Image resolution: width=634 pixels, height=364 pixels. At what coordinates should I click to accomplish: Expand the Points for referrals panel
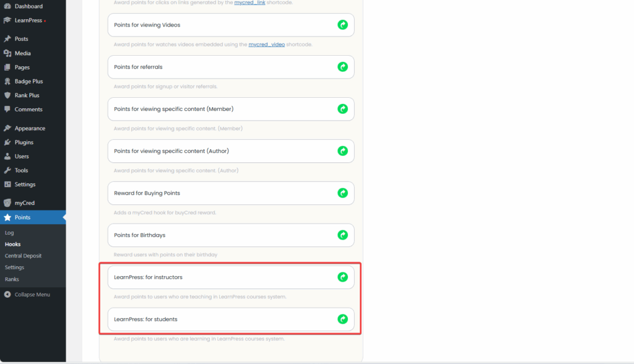tap(231, 67)
